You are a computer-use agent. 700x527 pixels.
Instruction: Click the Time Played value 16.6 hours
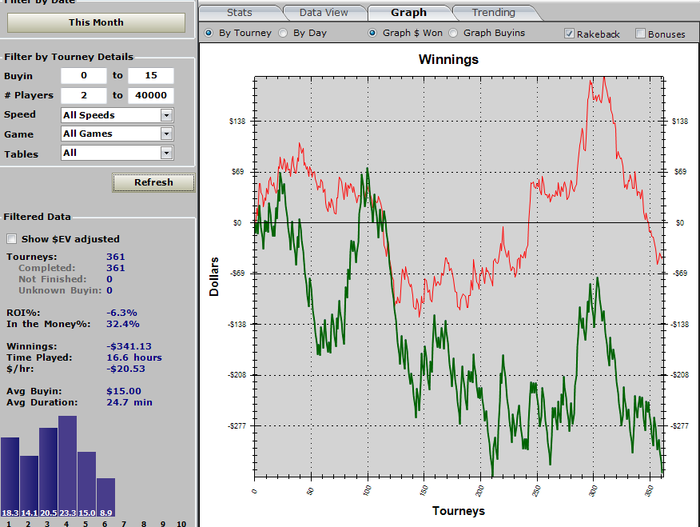pos(134,357)
